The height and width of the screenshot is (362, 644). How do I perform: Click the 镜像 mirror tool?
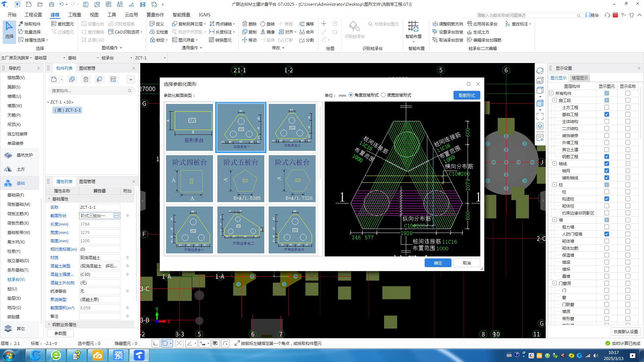click(268, 32)
